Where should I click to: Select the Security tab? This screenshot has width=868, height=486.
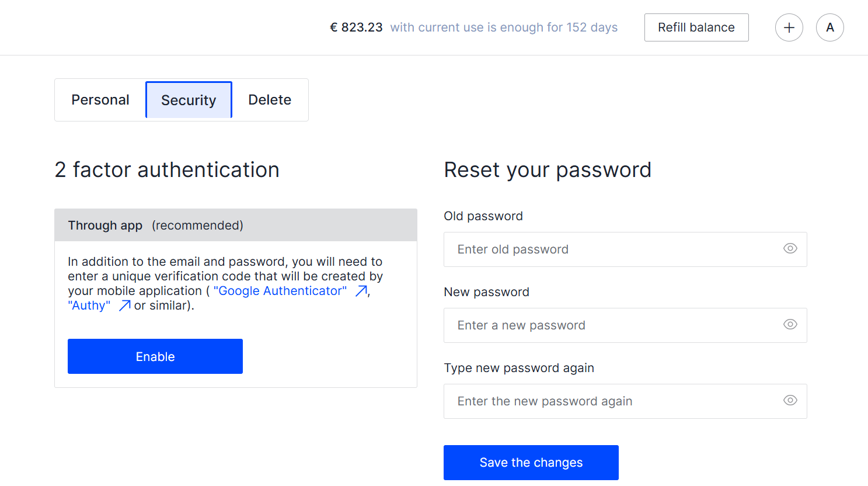coord(189,100)
